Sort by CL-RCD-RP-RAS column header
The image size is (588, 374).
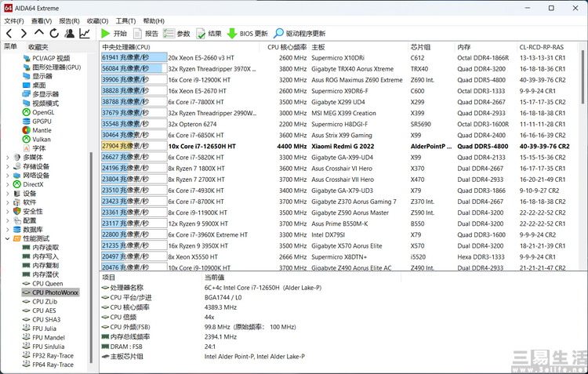pyautogui.click(x=542, y=47)
